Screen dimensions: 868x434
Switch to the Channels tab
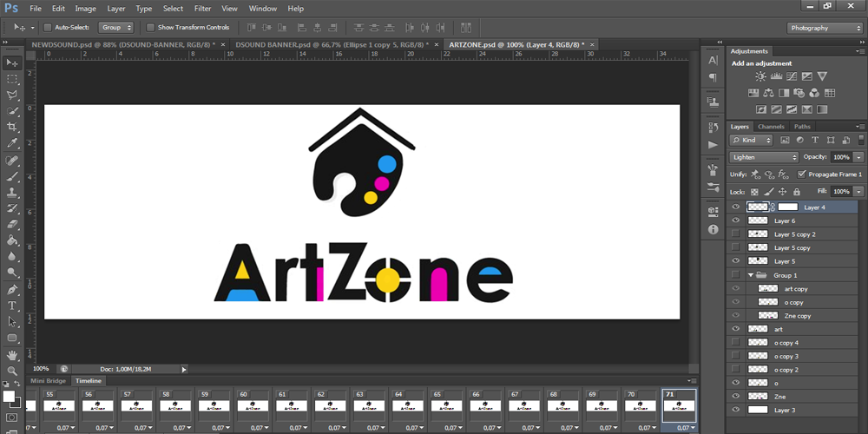[771, 127]
